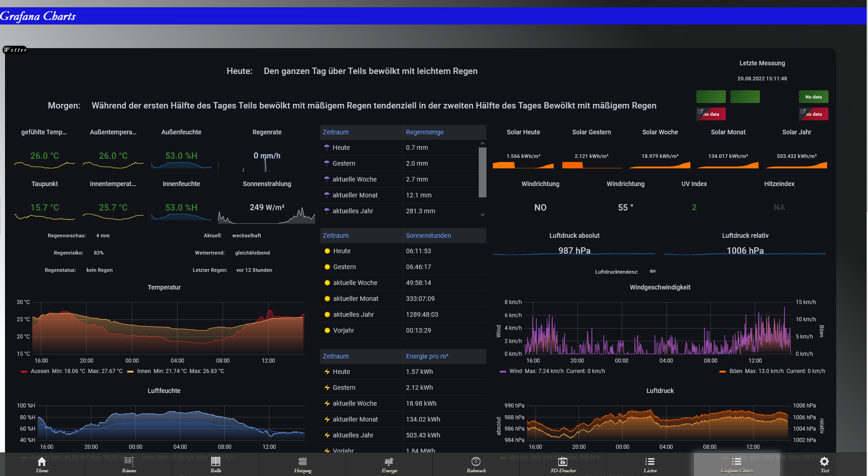Click the 26.0 °C gefühlte Temp stat
The image size is (868, 476).
(x=45, y=156)
